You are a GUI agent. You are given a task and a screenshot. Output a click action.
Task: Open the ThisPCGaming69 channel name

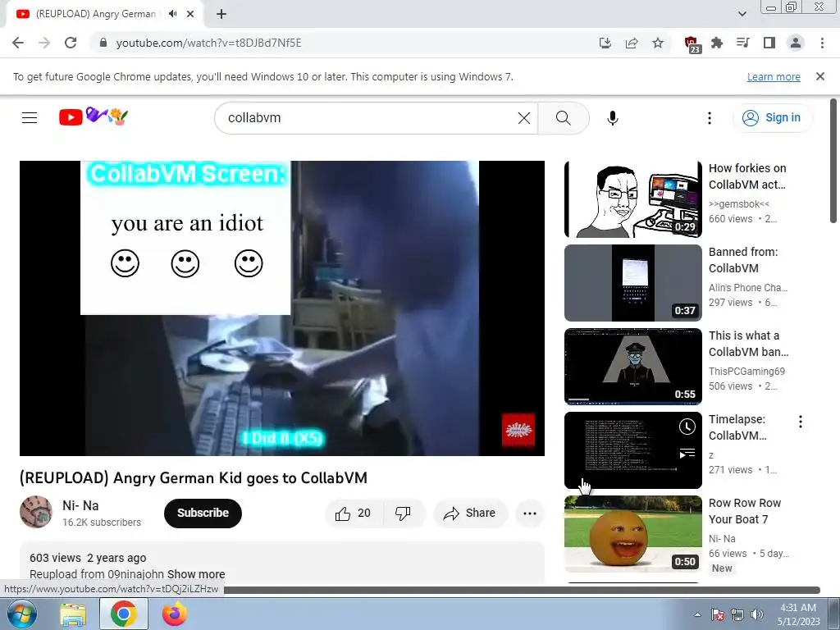click(746, 372)
